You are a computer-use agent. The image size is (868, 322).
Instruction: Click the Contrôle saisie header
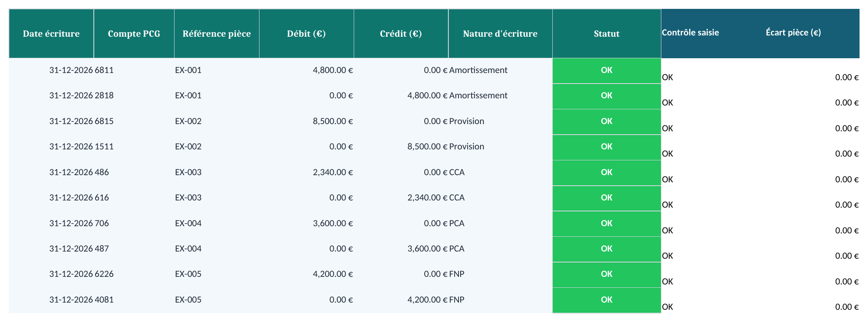click(x=690, y=32)
